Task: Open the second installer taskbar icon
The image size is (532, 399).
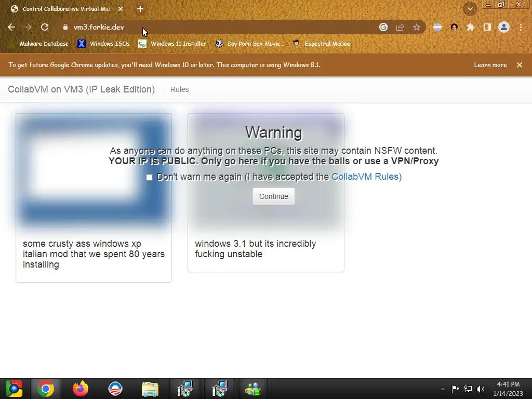Action: pos(220,389)
